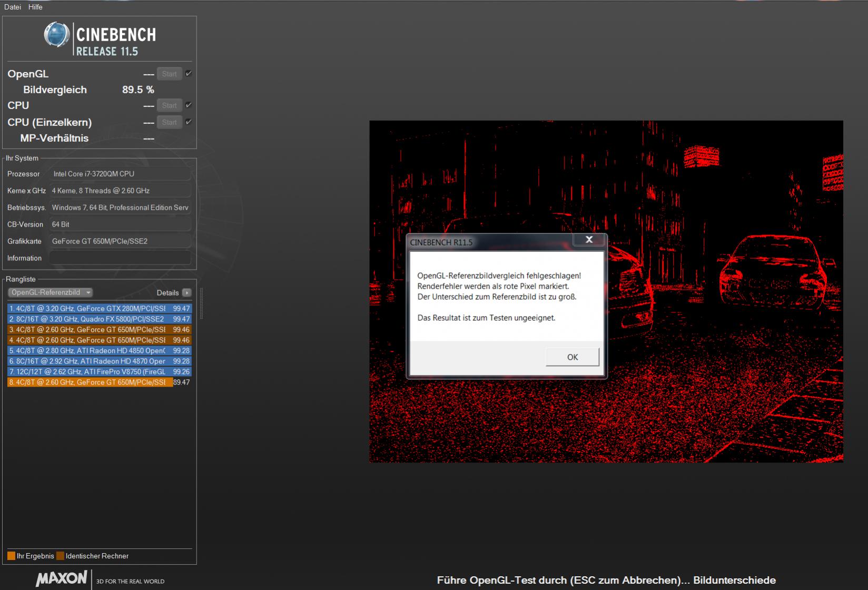
Task: Click the Ihr Ergebnis orange legend swatch
Action: pyautogui.click(x=11, y=556)
